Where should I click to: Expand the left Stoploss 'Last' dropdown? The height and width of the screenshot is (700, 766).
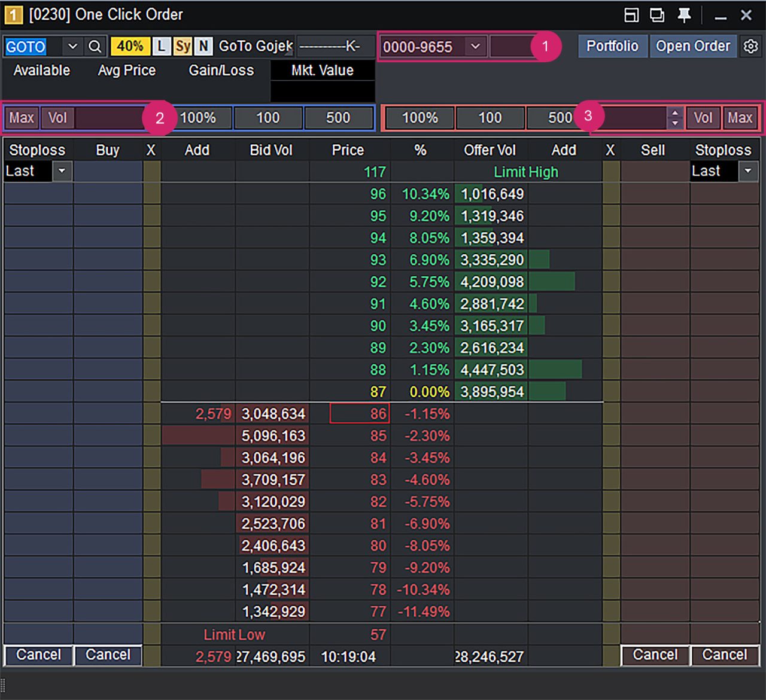coord(62,171)
